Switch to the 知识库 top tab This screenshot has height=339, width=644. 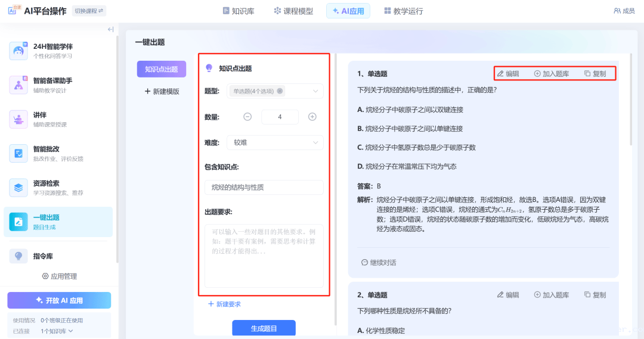tap(238, 11)
